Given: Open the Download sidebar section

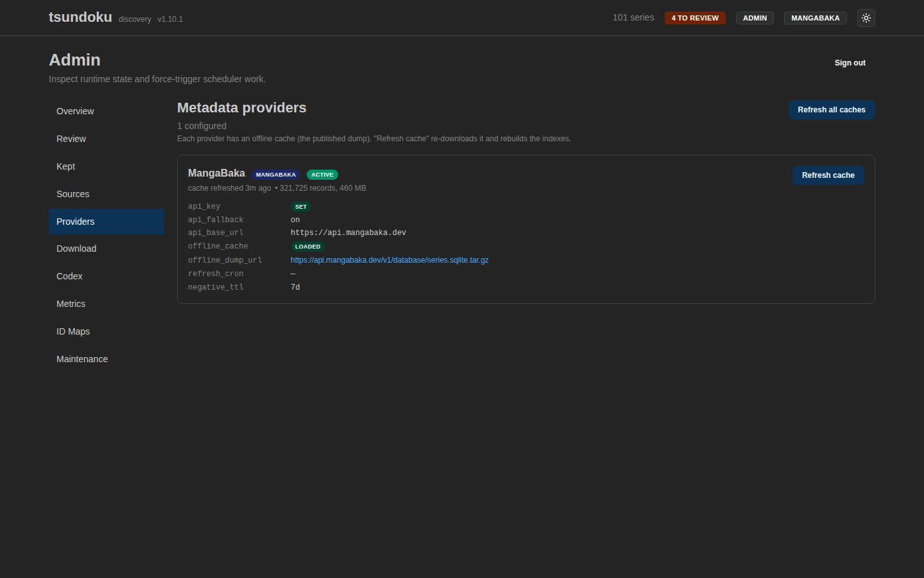Looking at the screenshot, I should pyautogui.click(x=107, y=249).
